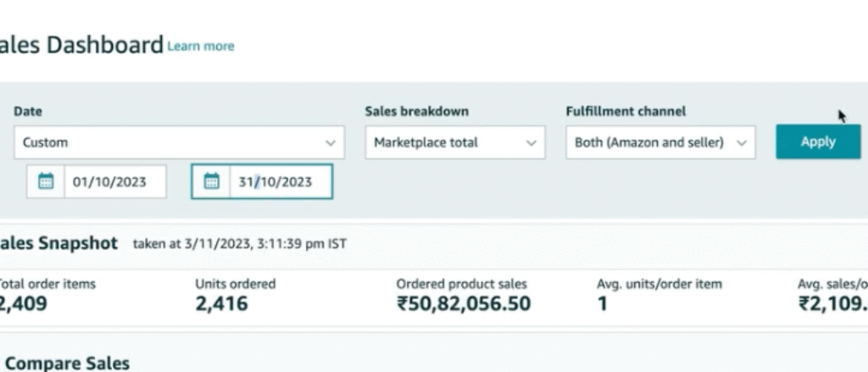Follow the Learn more link
The width and height of the screenshot is (868, 372).
[201, 46]
